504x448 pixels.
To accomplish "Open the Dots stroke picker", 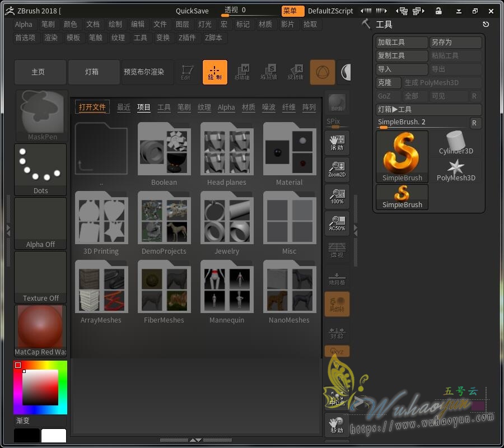I will [40, 170].
